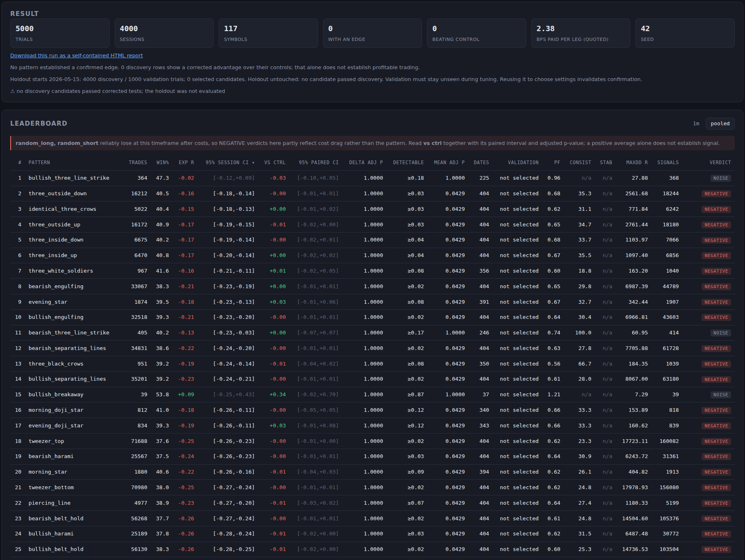745x560 pixels.
Task: Click the TRIALS 5000 summary card
Action: click(60, 33)
